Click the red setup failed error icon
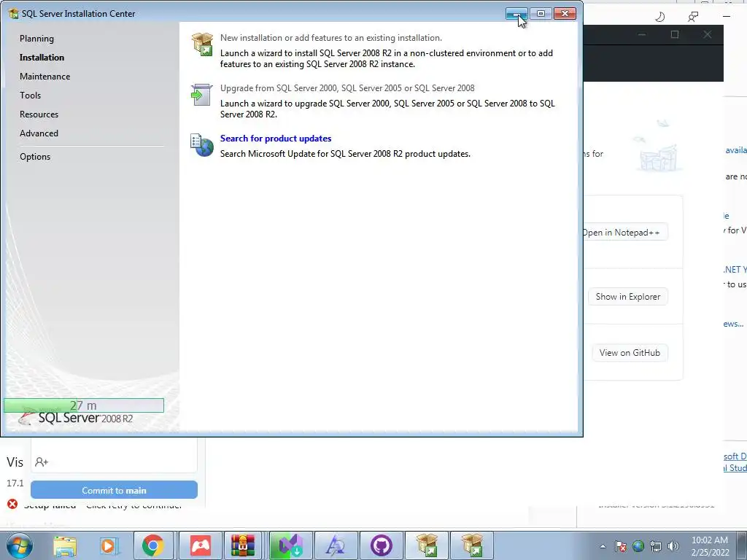Image resolution: width=747 pixels, height=560 pixels. tap(12, 504)
